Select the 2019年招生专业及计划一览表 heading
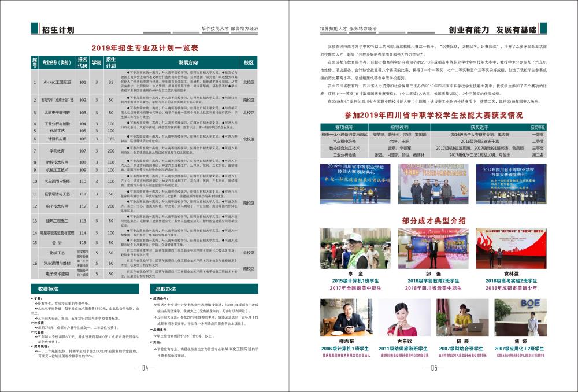The width and height of the screenshot is (578, 392). coord(145,48)
